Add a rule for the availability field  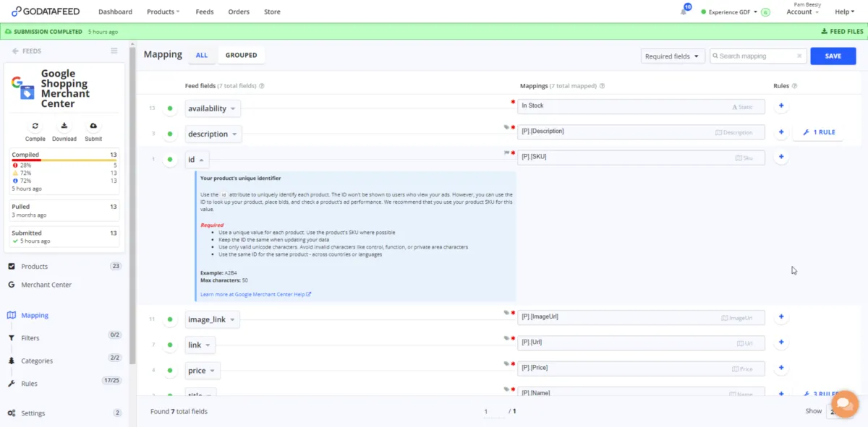[781, 106]
